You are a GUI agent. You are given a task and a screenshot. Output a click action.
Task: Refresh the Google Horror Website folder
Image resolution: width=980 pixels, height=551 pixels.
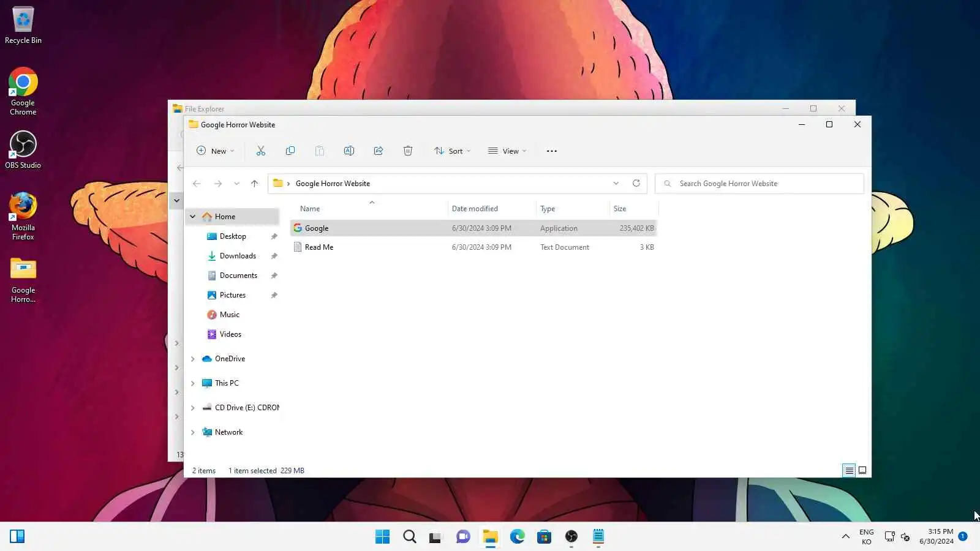(636, 184)
